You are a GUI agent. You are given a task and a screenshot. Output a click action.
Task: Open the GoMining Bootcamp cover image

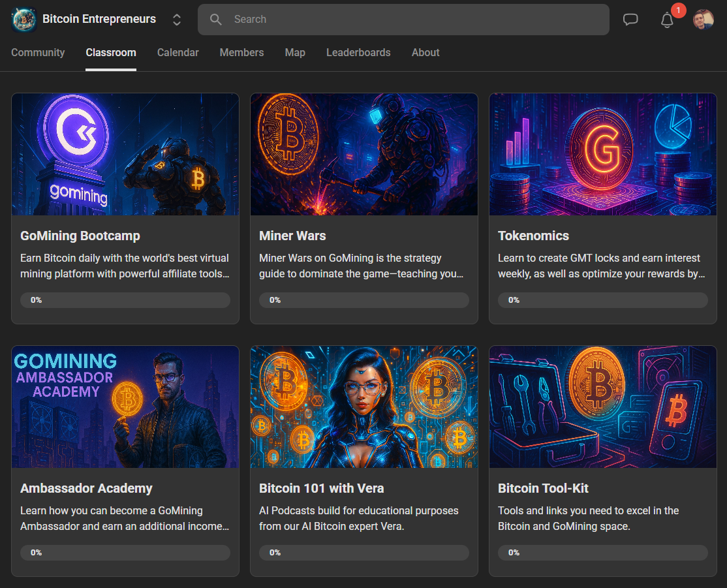125,155
